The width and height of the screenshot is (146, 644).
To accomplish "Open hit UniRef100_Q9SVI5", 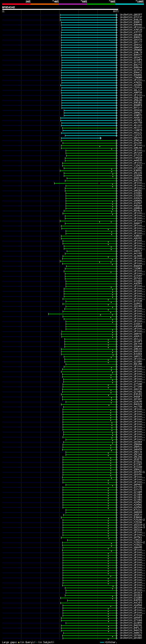I will tap(131, 40).
